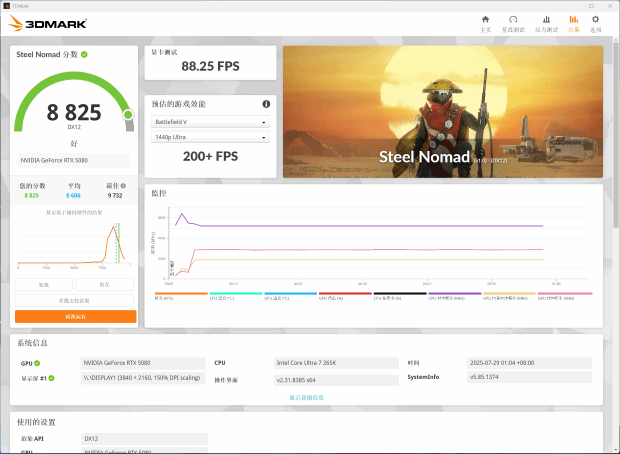Click the Load button under the histogram
620x454 pixels.
[x=44, y=284]
